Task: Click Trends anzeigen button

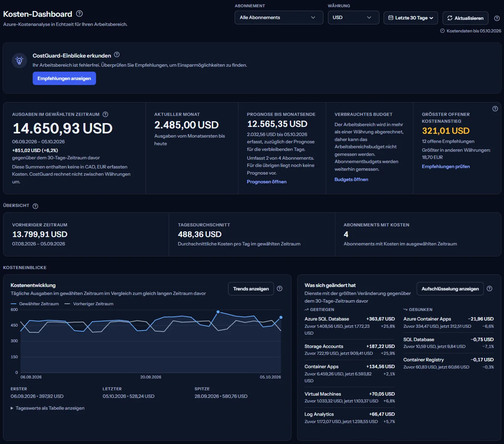Action: click(x=251, y=289)
